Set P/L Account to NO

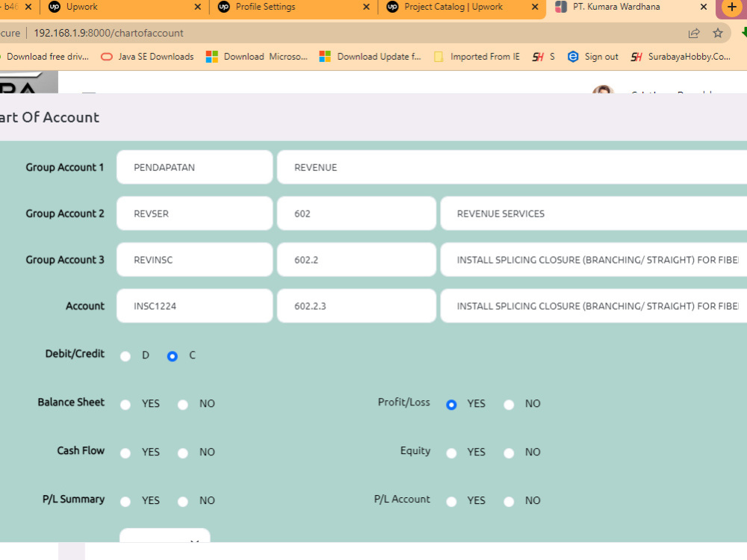click(509, 502)
